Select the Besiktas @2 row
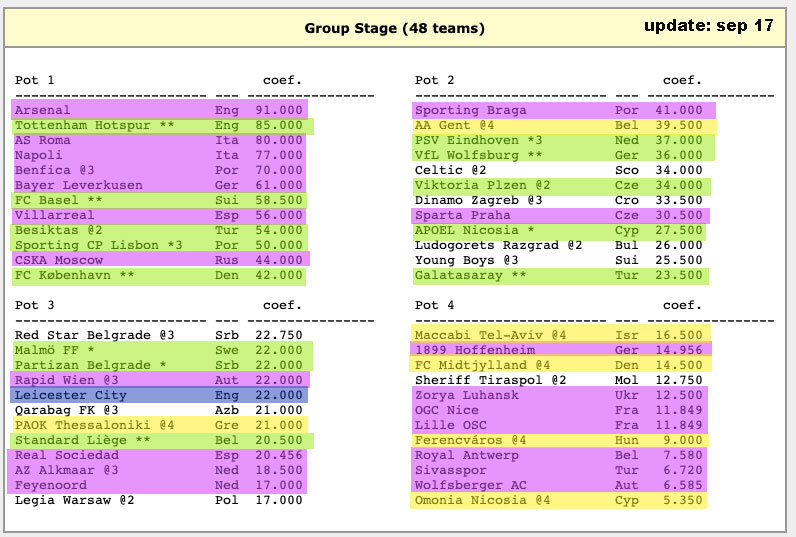The height and width of the screenshot is (537, 796). (x=159, y=230)
